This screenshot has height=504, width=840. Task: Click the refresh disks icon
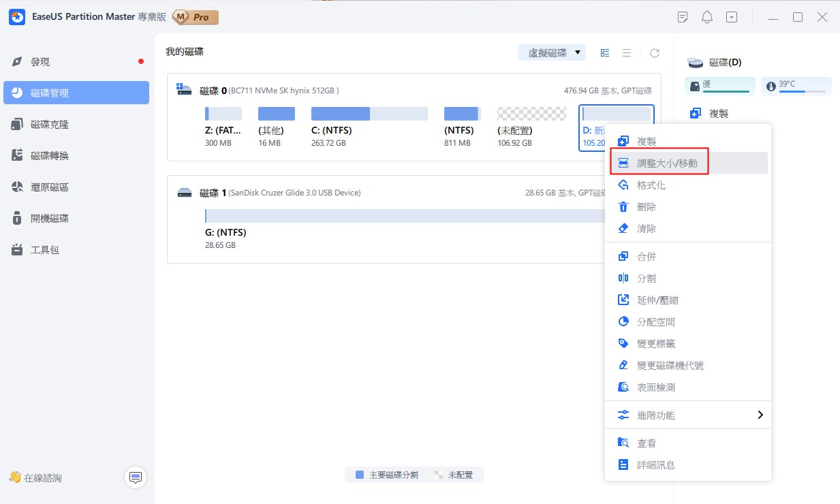(x=654, y=53)
